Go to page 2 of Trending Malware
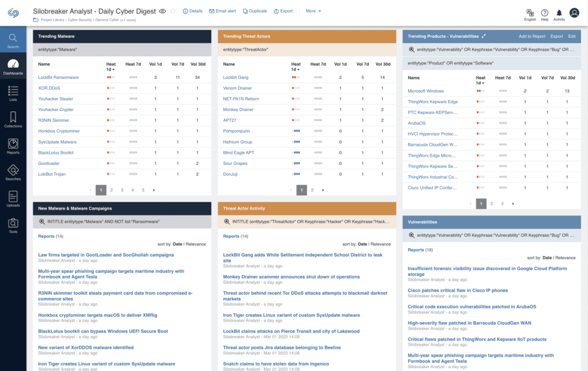 pos(111,190)
